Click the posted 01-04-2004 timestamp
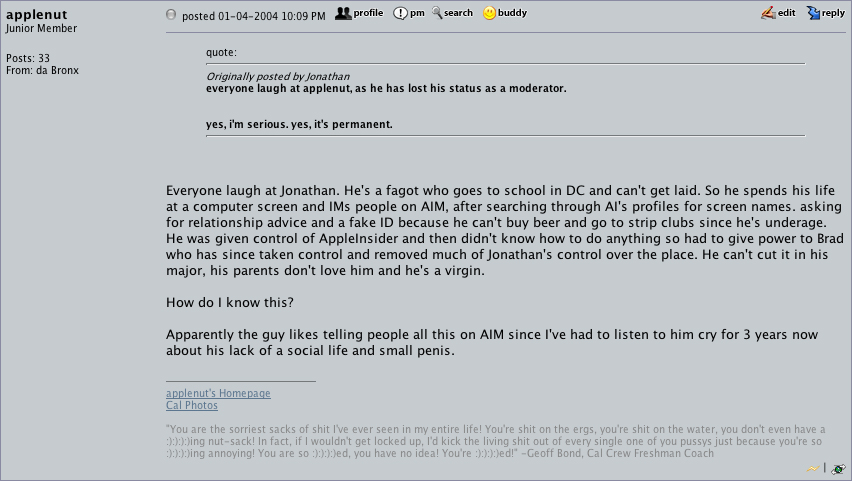The height and width of the screenshot is (481, 852). 254,16
